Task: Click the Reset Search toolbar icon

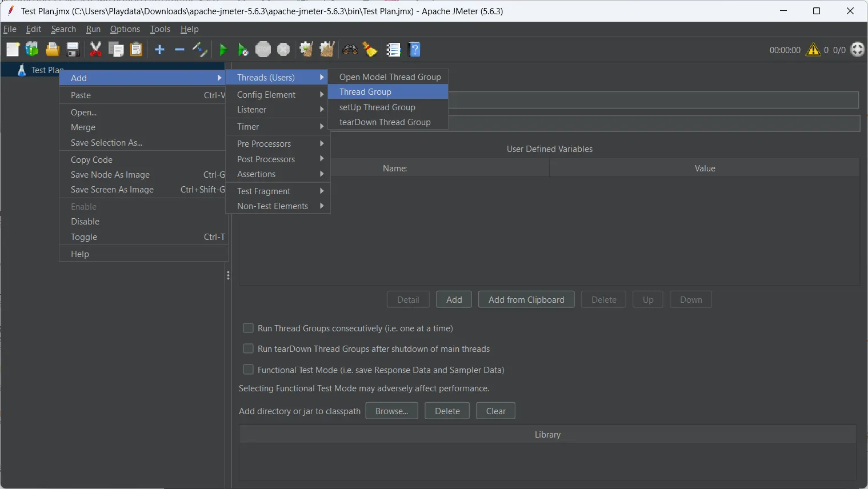Action: pyautogui.click(x=370, y=50)
